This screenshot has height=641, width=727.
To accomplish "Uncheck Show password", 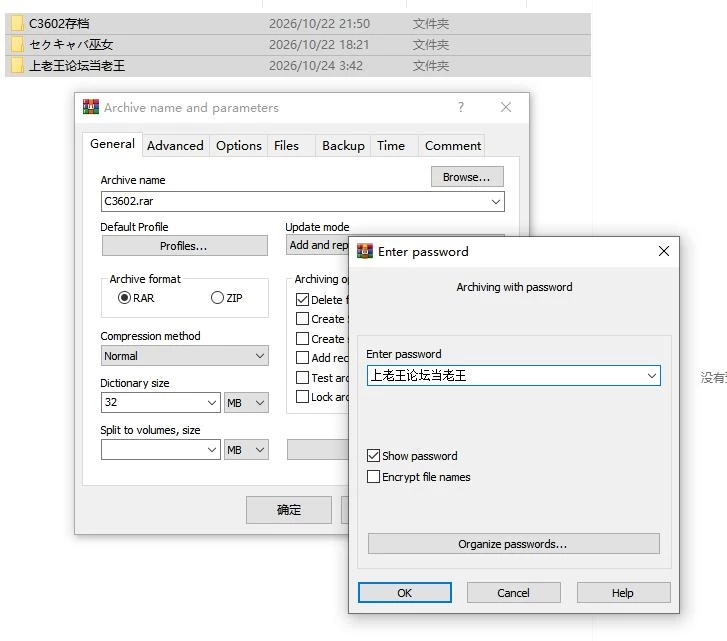I will (373, 456).
